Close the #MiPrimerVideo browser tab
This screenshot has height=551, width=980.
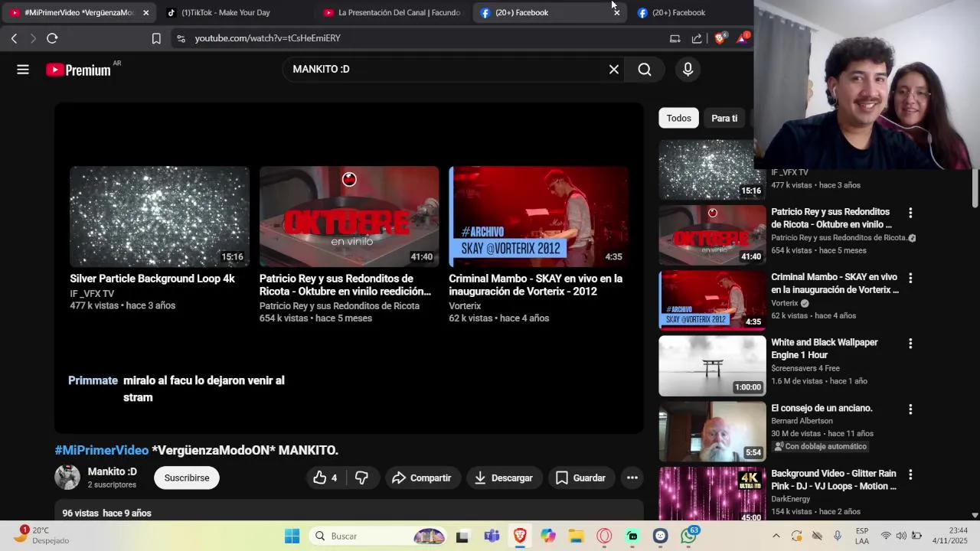(145, 12)
